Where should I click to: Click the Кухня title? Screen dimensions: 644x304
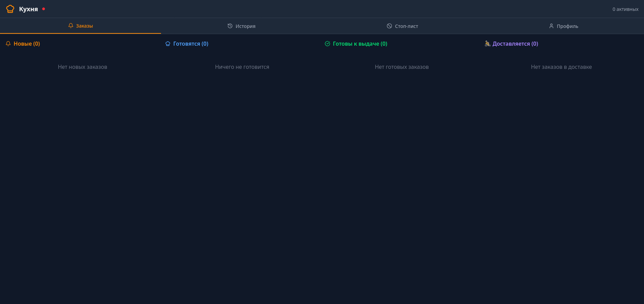click(29, 9)
